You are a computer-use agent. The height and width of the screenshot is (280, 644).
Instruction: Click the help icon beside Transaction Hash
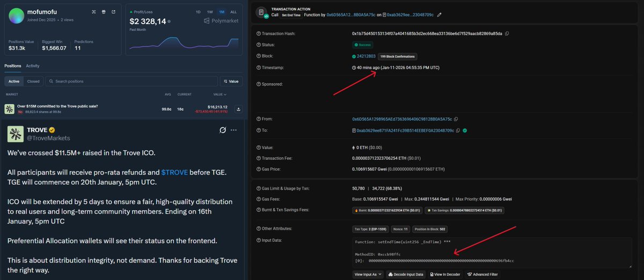(x=258, y=34)
